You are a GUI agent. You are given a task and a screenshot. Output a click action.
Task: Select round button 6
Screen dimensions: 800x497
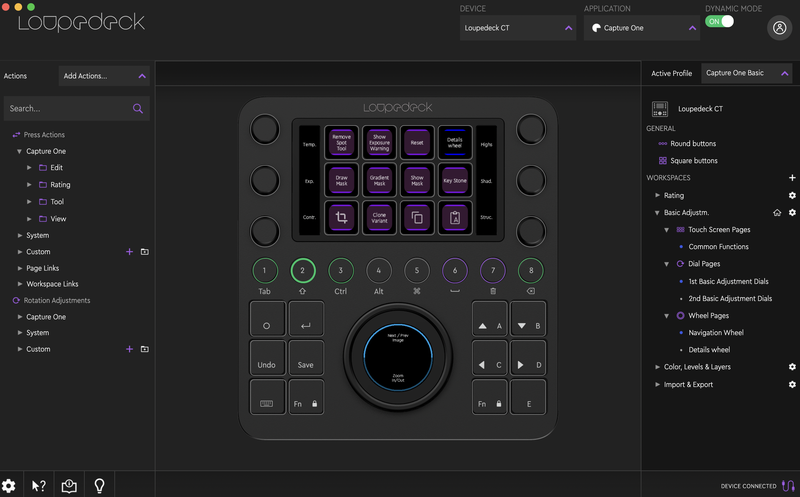[x=455, y=270]
